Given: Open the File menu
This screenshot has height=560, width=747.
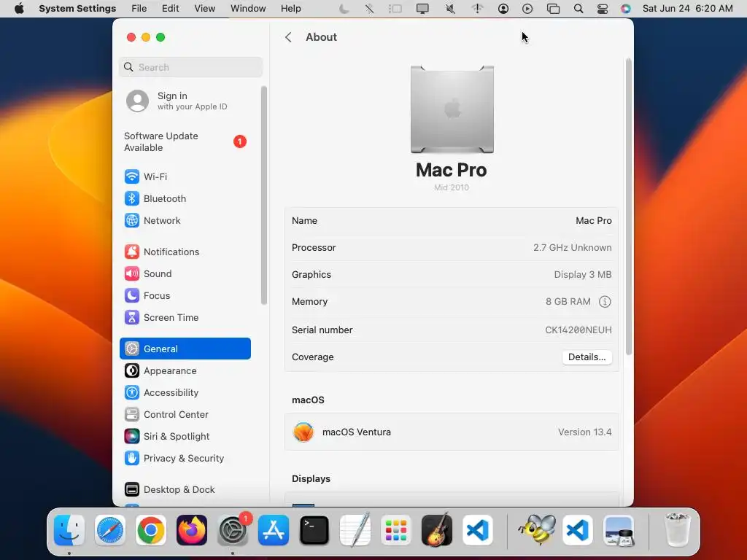Looking at the screenshot, I should point(139,9).
